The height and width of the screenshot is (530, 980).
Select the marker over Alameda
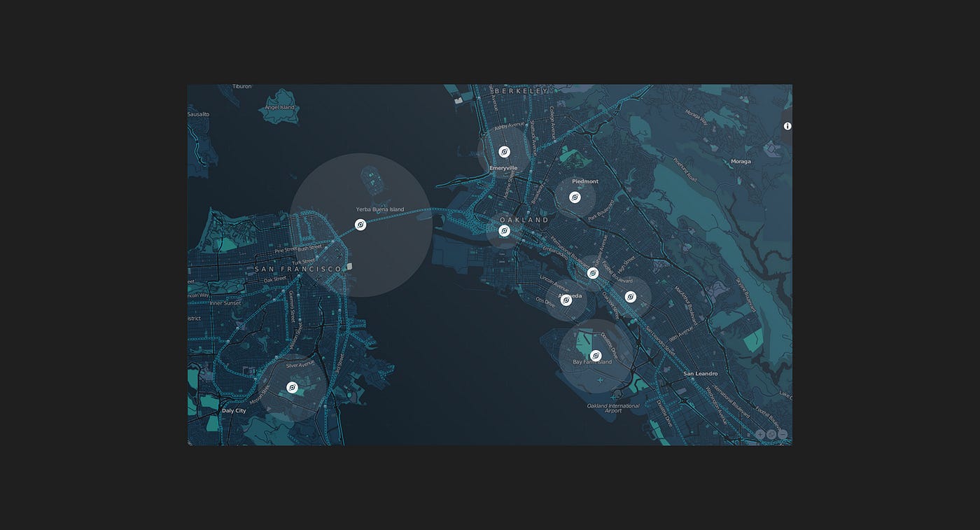(x=566, y=300)
